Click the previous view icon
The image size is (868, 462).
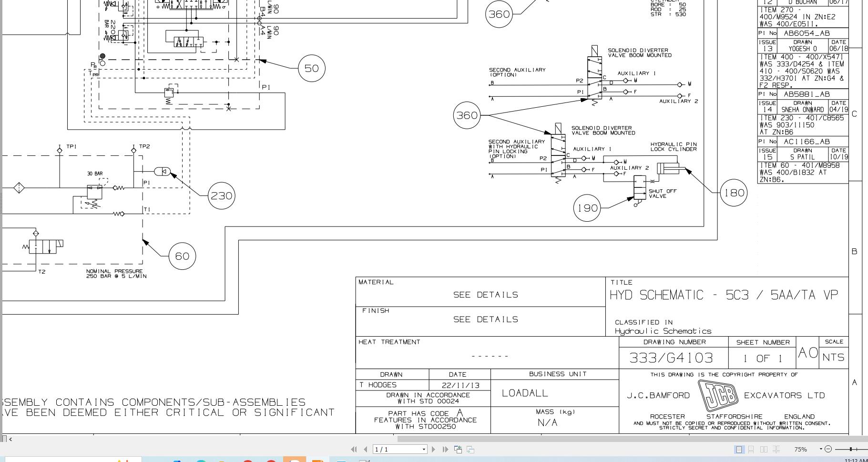458,449
